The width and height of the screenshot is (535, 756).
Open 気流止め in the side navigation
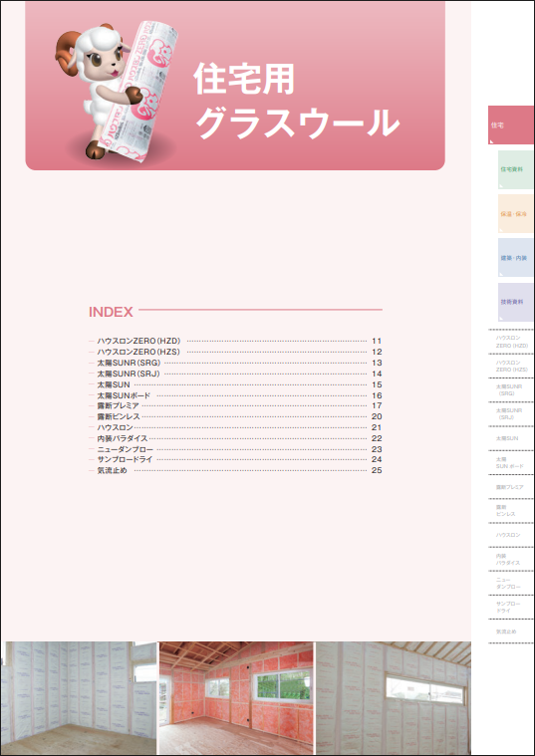[511, 631]
